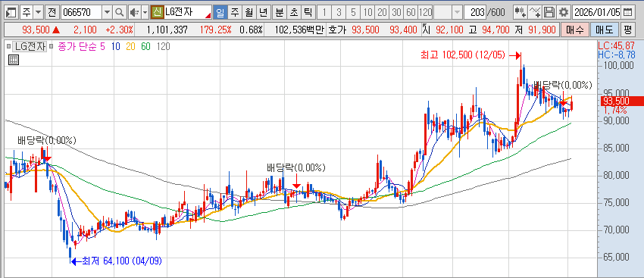Viewport: 644px width, 278px height.
Task: Click high price 94,700 value
Action: click(495, 30)
